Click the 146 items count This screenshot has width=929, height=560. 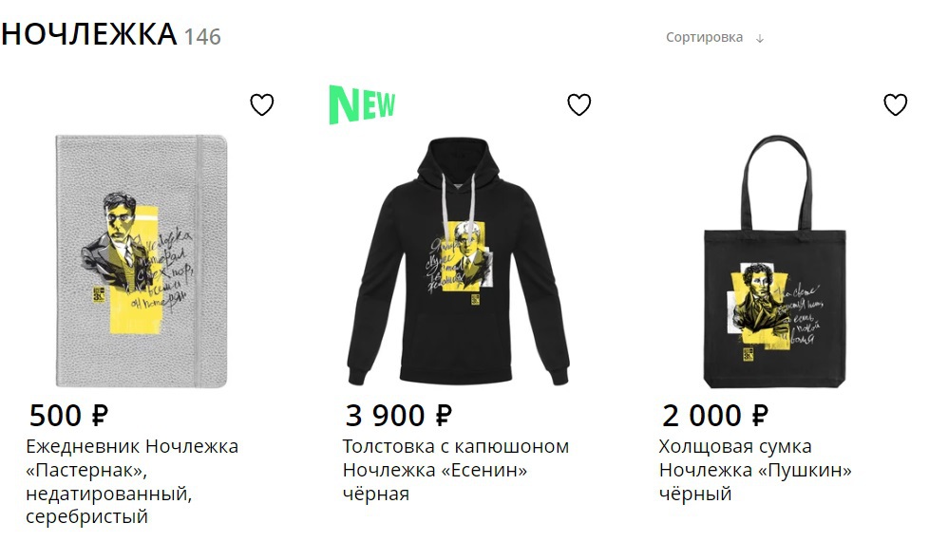[202, 37]
